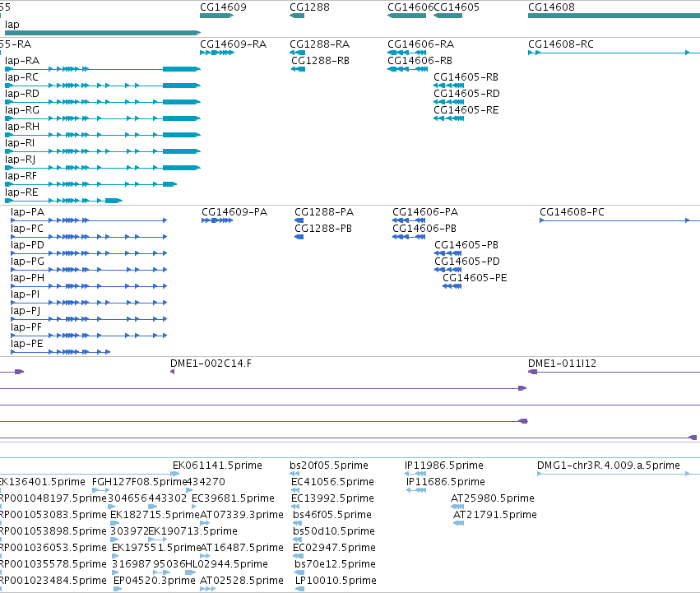The height and width of the screenshot is (593, 700).
Task: Select the CG14606 gene label
Action: (x=410, y=7)
